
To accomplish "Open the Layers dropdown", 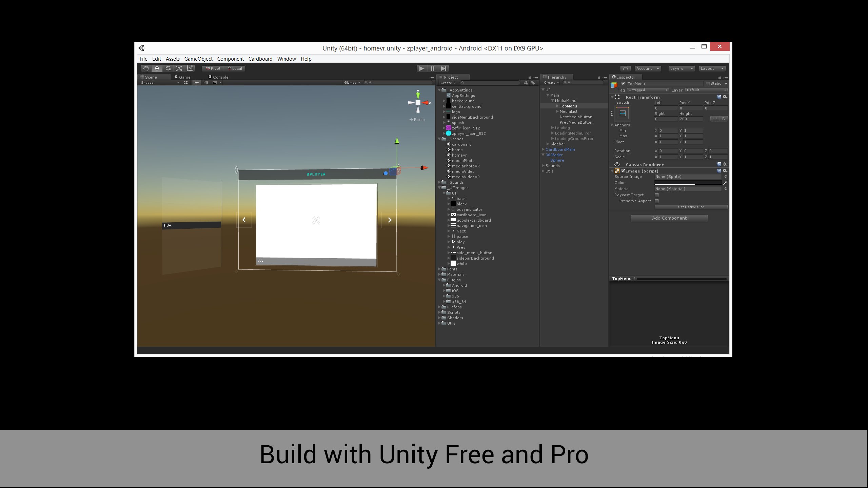I will point(681,68).
